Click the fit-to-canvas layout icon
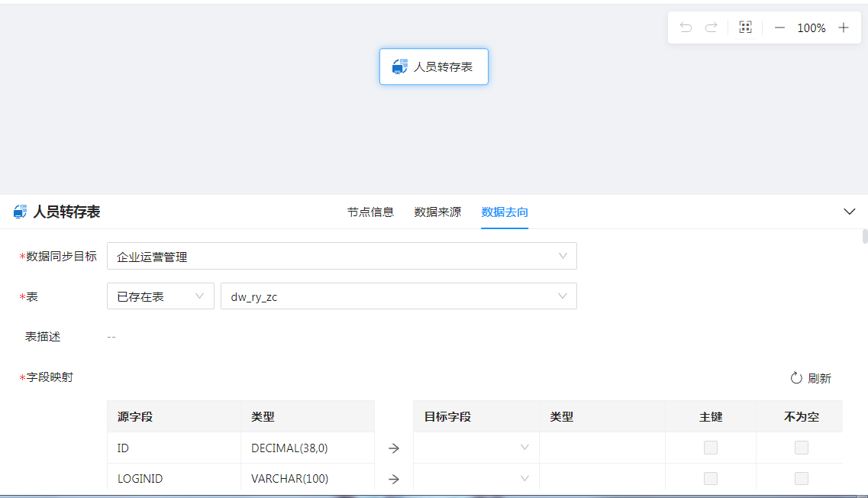The image size is (868, 498). click(746, 27)
